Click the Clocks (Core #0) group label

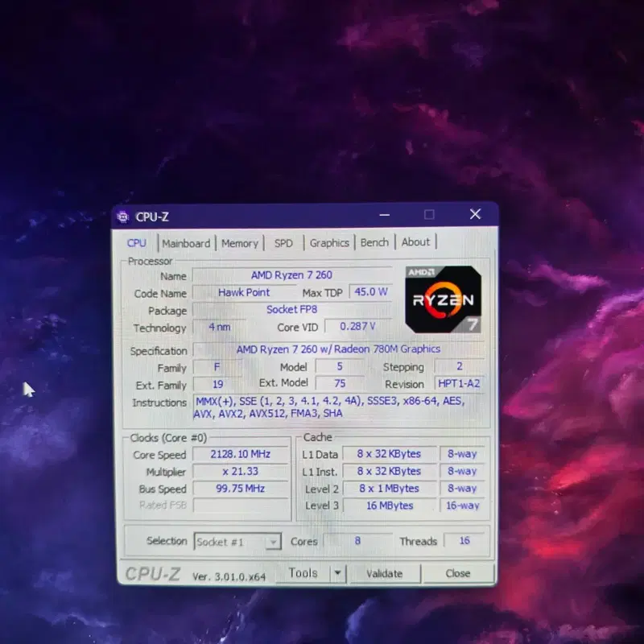pos(168,438)
